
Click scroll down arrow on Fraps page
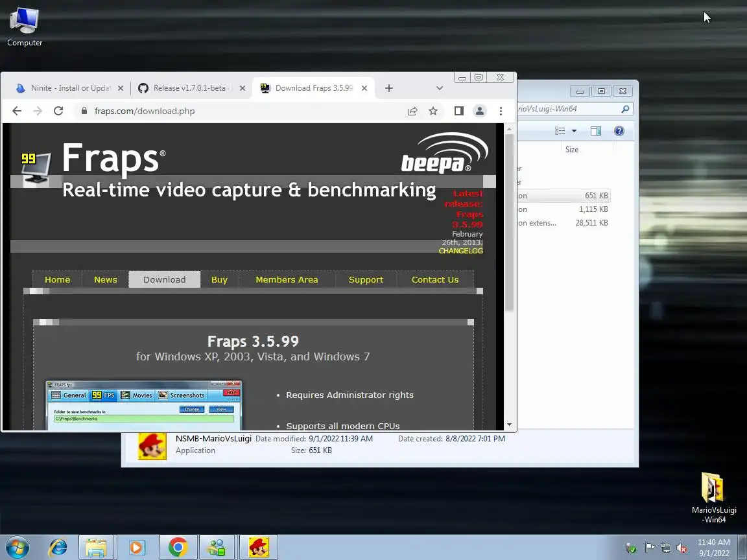(x=509, y=425)
